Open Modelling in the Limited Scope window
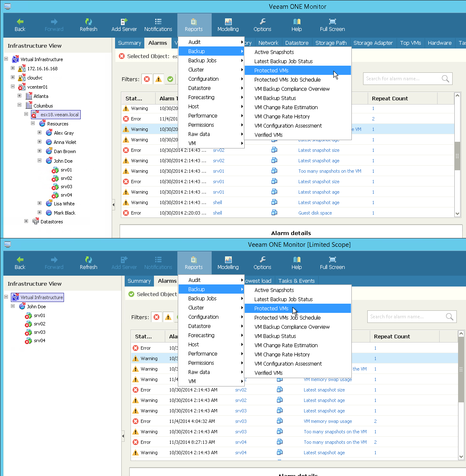 coord(228,263)
